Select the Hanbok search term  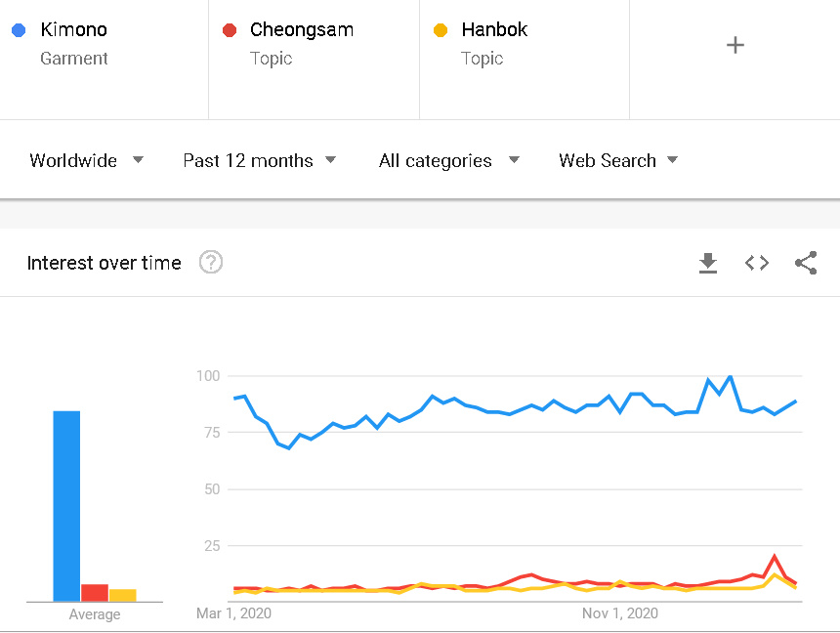coord(494,30)
